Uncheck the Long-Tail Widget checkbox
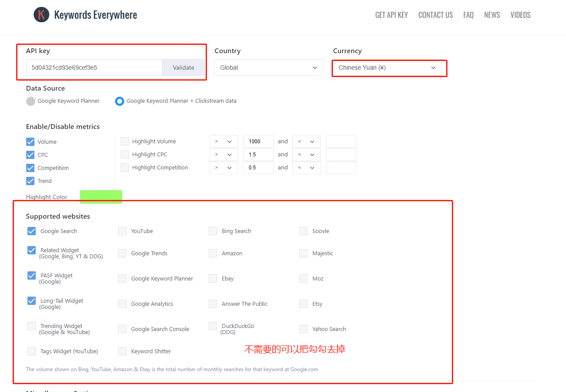Viewport: 566px width, 392px height. click(x=31, y=301)
